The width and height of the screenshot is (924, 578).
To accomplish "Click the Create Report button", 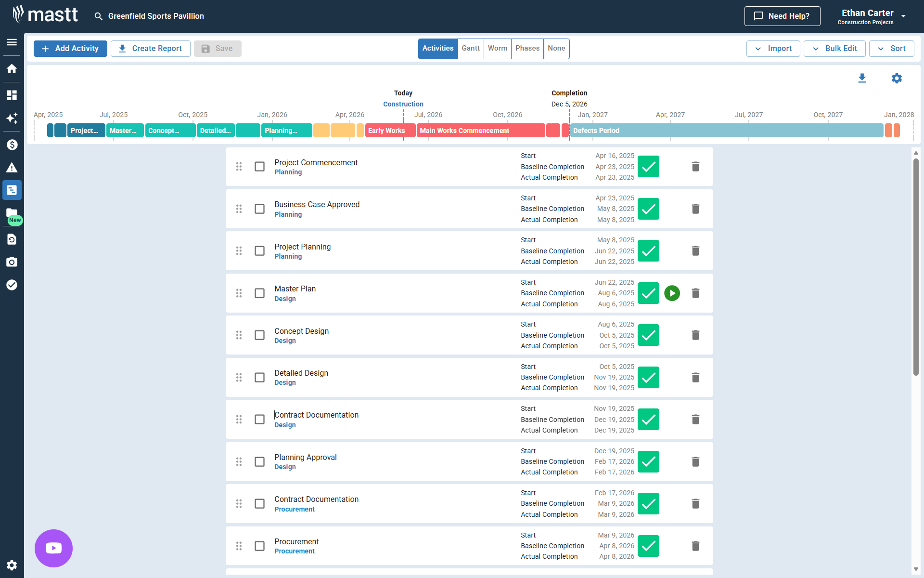I will click(x=151, y=49).
